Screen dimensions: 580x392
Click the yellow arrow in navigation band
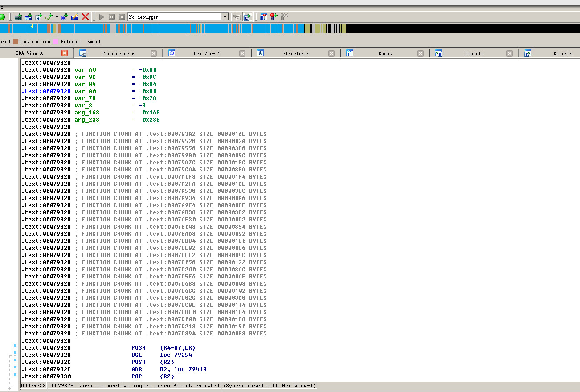tap(32, 26)
